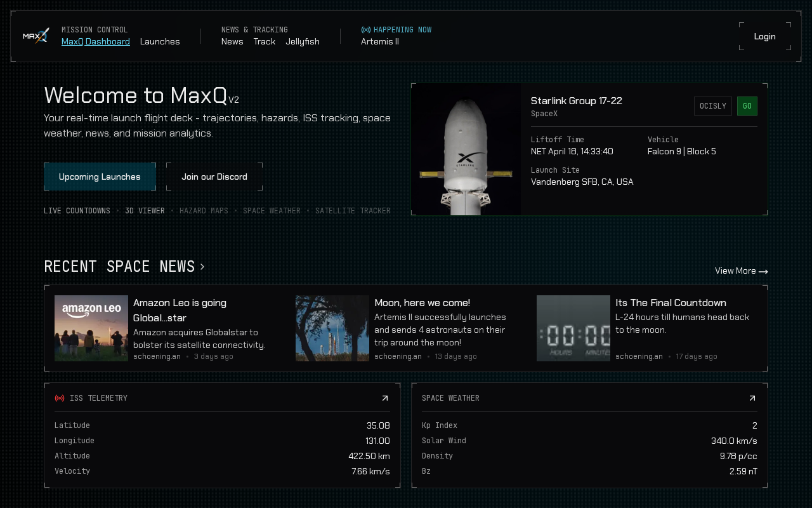Click the Density value 9.78 p/cc
This screenshot has width=812, height=508.
click(x=738, y=456)
